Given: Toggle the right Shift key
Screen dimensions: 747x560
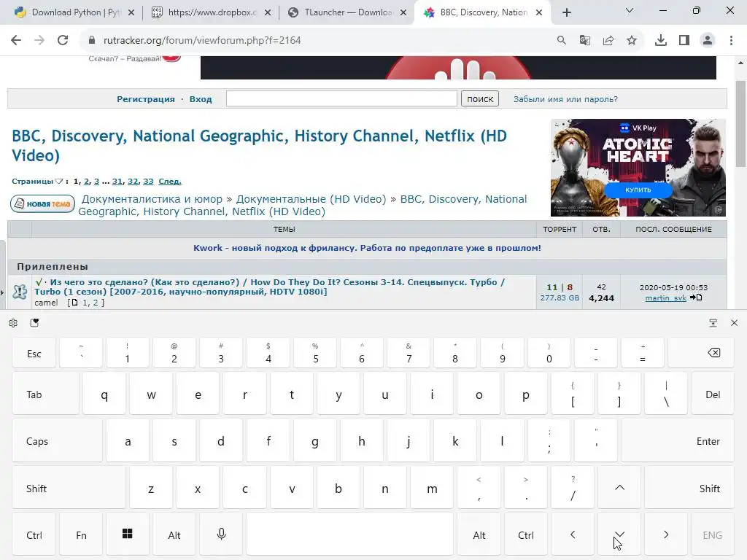Looking at the screenshot, I should 689,488.
